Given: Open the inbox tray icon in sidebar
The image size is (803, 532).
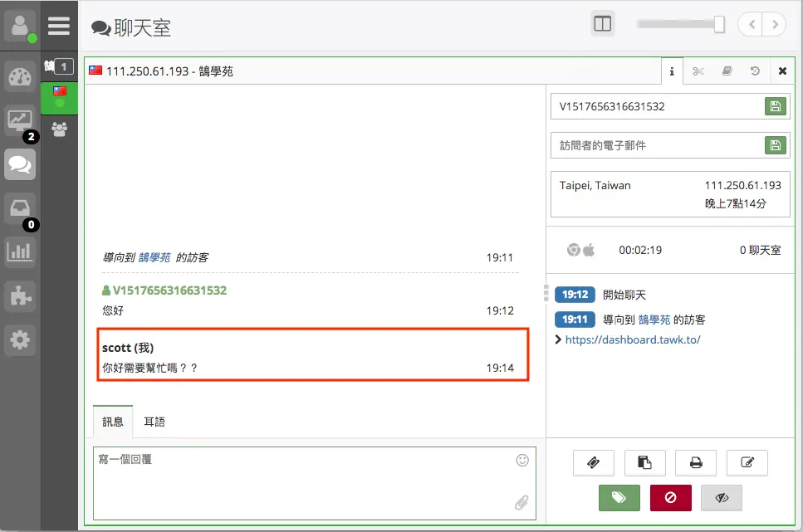Looking at the screenshot, I should 20,208.
